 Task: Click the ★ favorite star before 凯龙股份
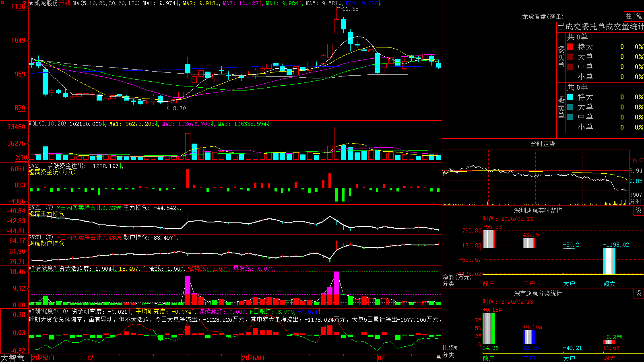click(31, 3)
